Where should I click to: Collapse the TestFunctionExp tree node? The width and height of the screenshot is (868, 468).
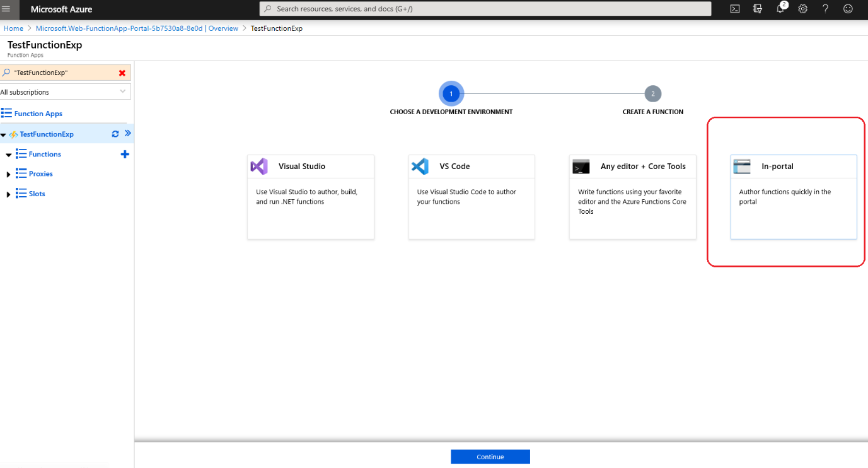point(3,135)
